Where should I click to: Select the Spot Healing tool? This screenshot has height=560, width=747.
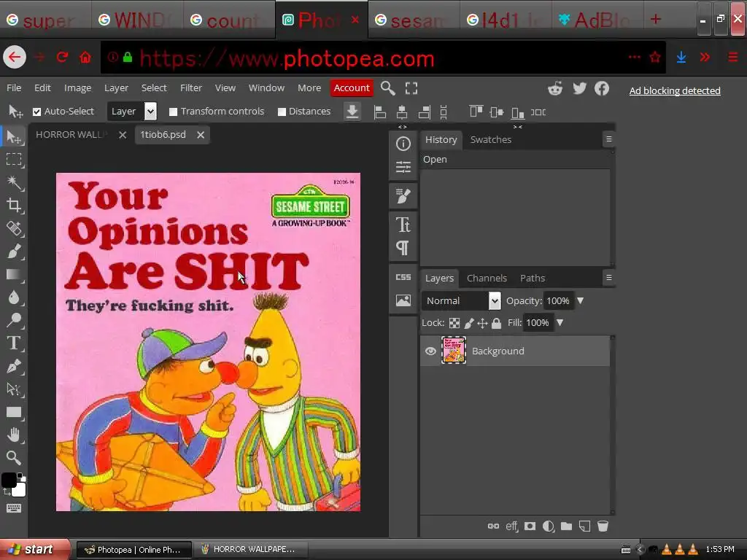[15, 228]
